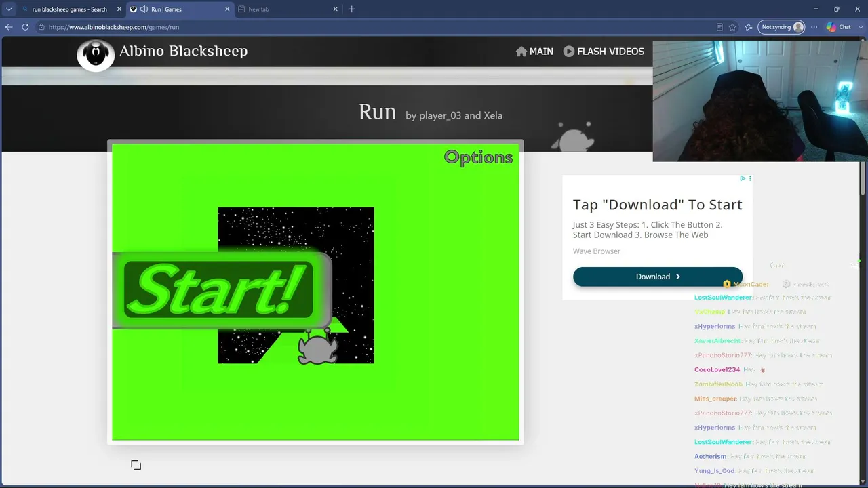Open a new browser tab with the plus button
Viewport: 868px width, 488px height.
351,9
